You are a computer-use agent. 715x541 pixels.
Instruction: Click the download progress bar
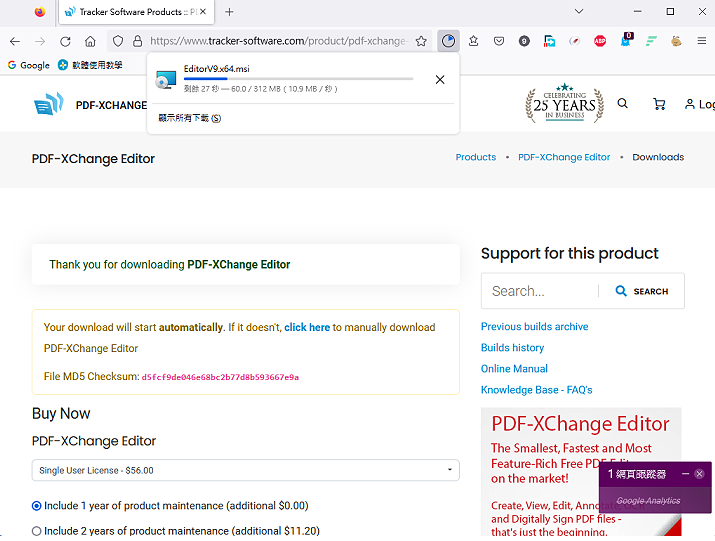tap(298, 79)
